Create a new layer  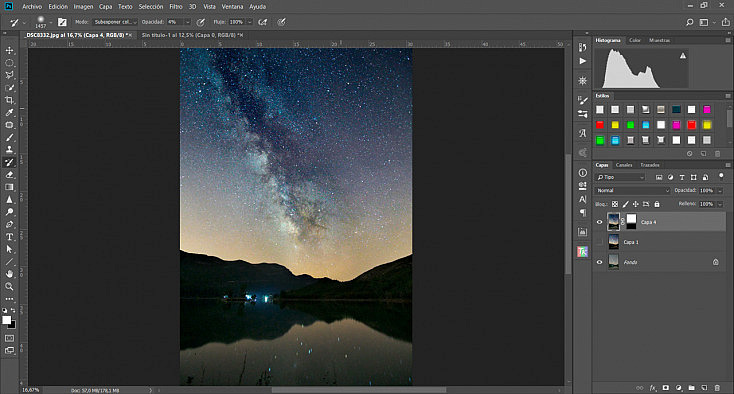[x=704, y=388]
